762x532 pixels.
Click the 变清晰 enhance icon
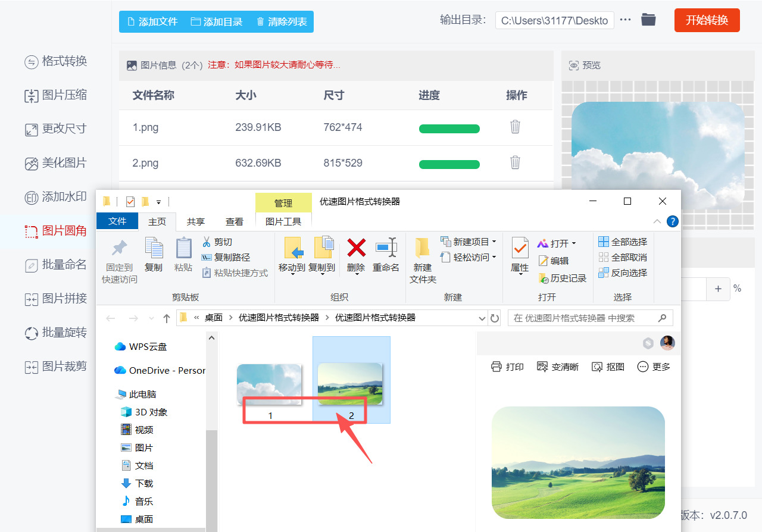(558, 367)
